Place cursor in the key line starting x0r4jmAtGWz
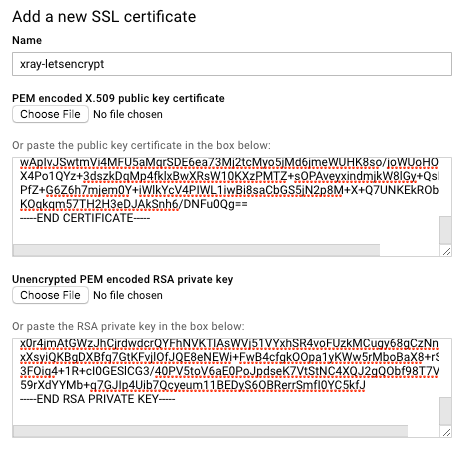 tap(229, 344)
